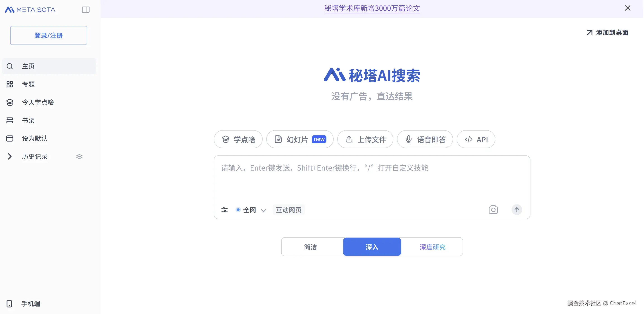
Task: Toggle the 互动网页 option
Action: point(288,210)
